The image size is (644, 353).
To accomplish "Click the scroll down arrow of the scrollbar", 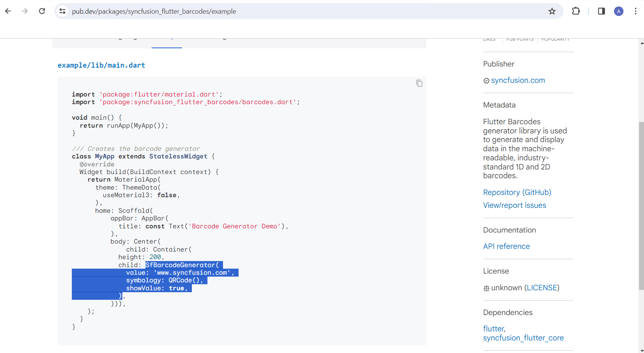I will pos(641,350).
